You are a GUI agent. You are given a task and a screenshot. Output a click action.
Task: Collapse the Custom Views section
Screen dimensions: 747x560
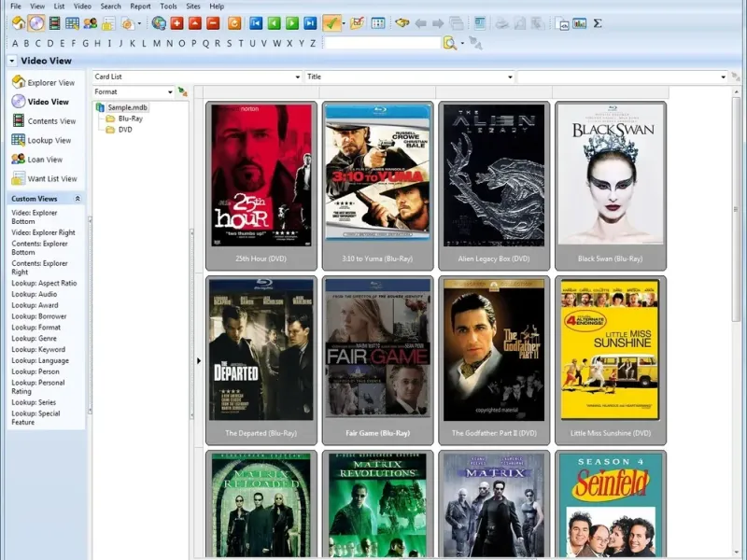coord(78,199)
